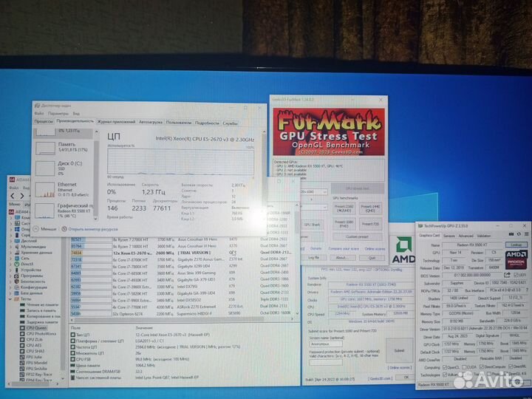Expand the Безопасность tree node arrow
Screen dimensions: 532x399
(x=10, y=282)
